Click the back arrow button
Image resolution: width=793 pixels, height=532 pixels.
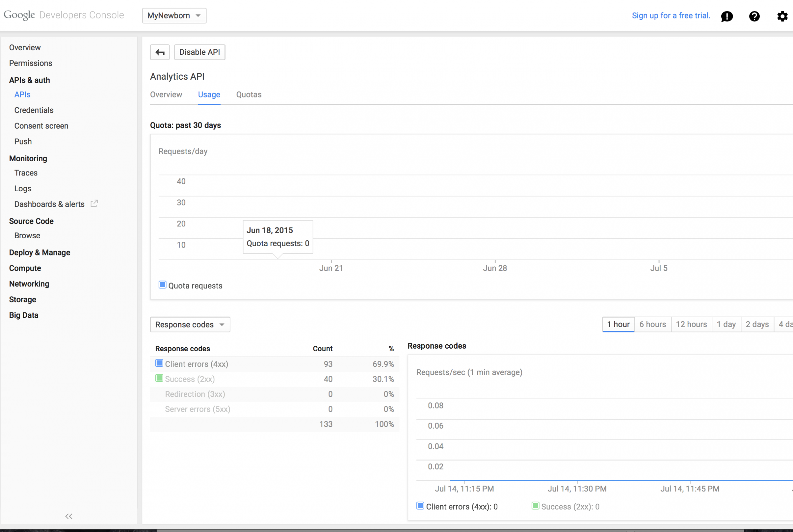(160, 52)
